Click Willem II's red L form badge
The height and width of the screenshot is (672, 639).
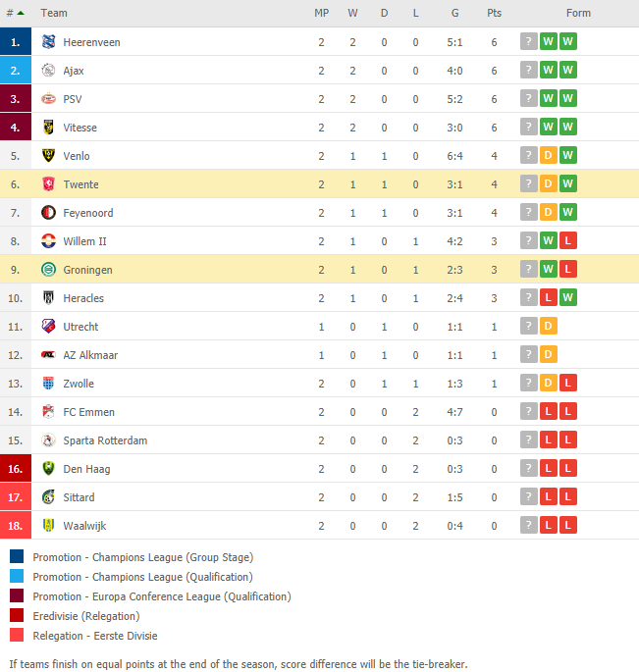(567, 240)
